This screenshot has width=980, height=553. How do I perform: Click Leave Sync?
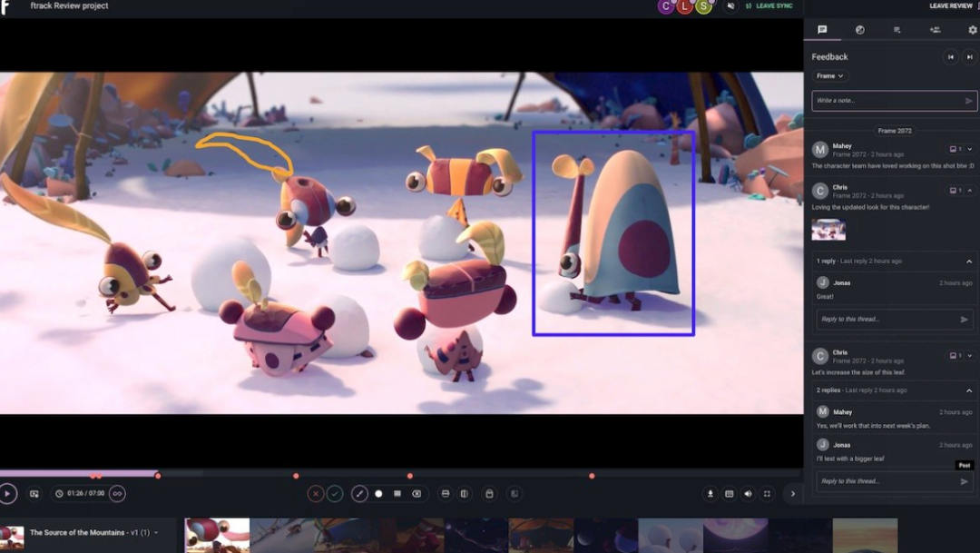769,6
